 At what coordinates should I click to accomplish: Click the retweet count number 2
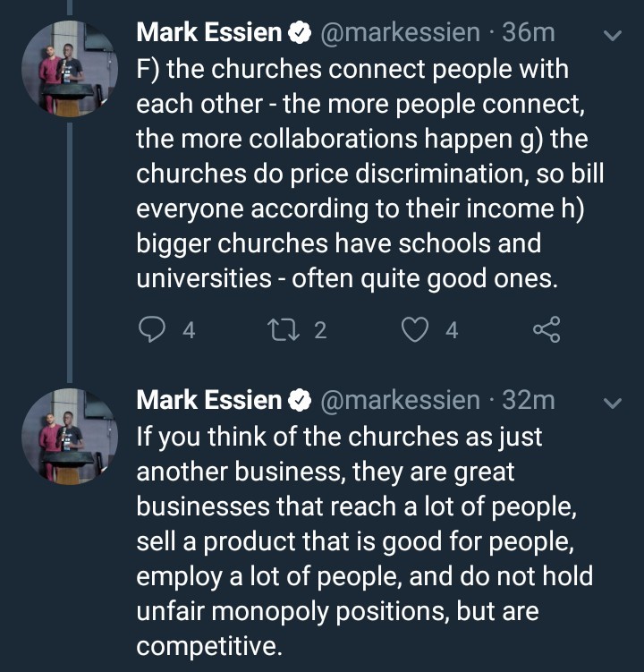[320, 331]
